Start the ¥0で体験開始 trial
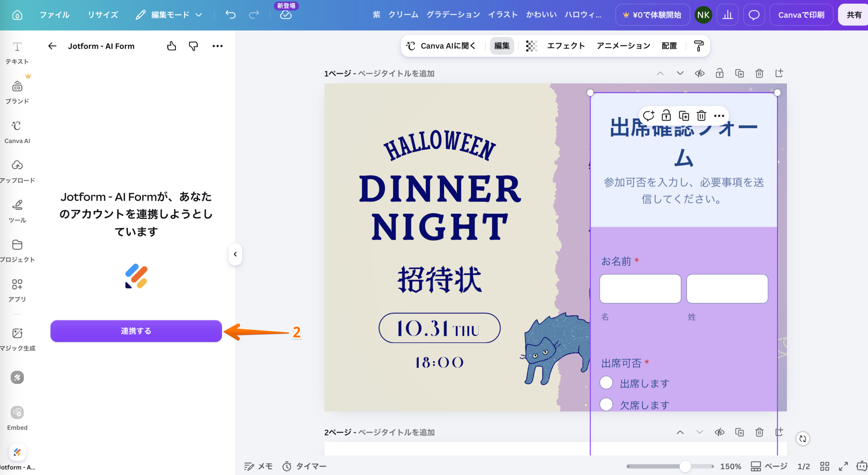 pyautogui.click(x=652, y=15)
